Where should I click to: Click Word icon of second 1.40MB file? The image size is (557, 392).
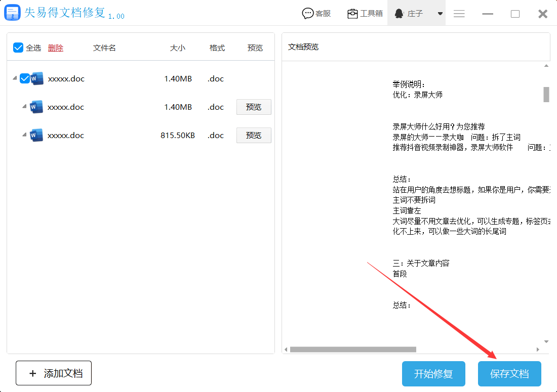coord(36,107)
